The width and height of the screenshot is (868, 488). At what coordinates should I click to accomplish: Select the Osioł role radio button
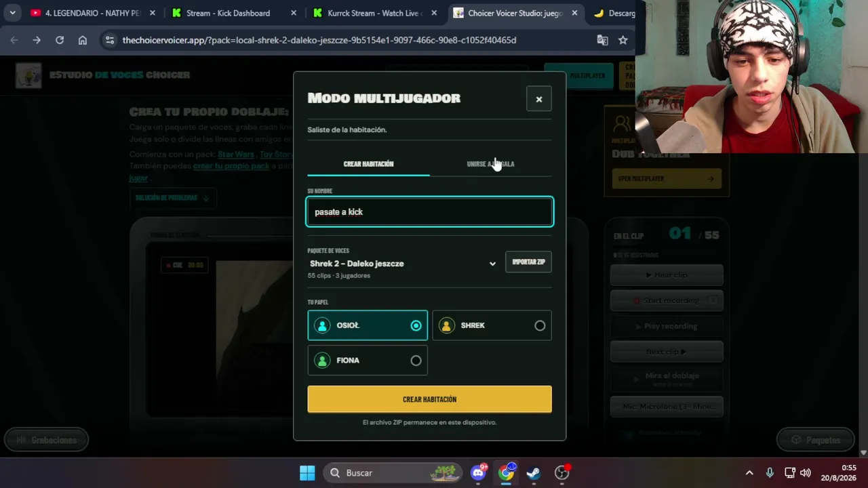(416, 325)
